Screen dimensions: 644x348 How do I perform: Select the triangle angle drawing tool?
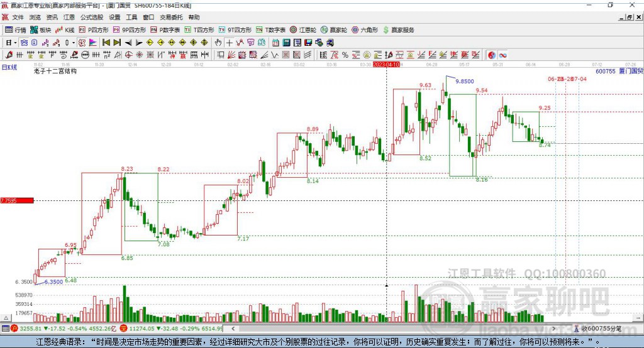[118, 55]
